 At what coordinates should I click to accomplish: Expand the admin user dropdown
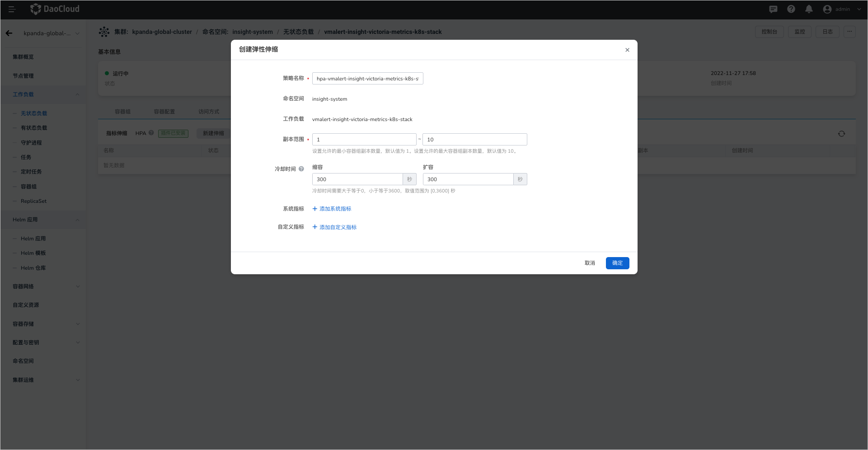pos(859,9)
